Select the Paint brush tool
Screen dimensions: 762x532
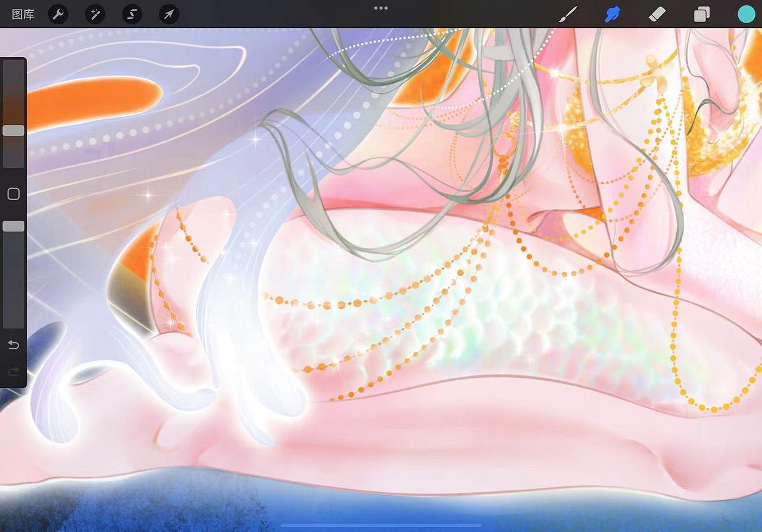pyautogui.click(x=568, y=14)
